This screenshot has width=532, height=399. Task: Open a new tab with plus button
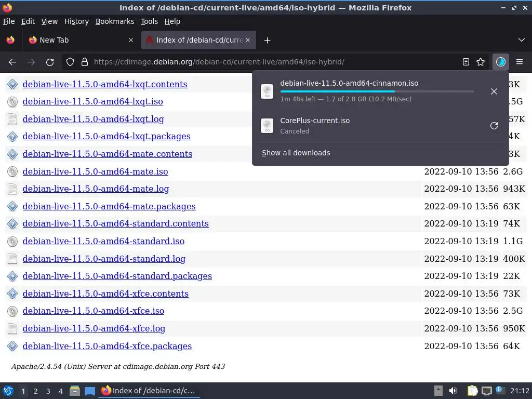[x=268, y=41]
